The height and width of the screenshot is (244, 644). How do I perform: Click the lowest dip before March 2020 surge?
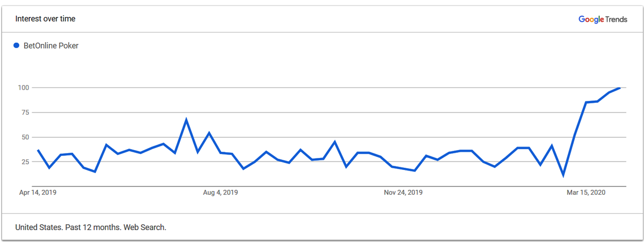pos(563,175)
